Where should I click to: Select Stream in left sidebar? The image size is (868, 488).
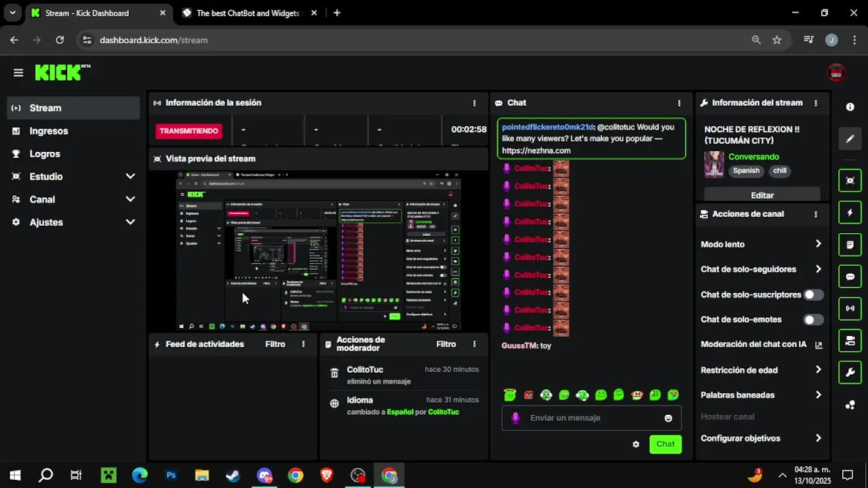pos(74,108)
